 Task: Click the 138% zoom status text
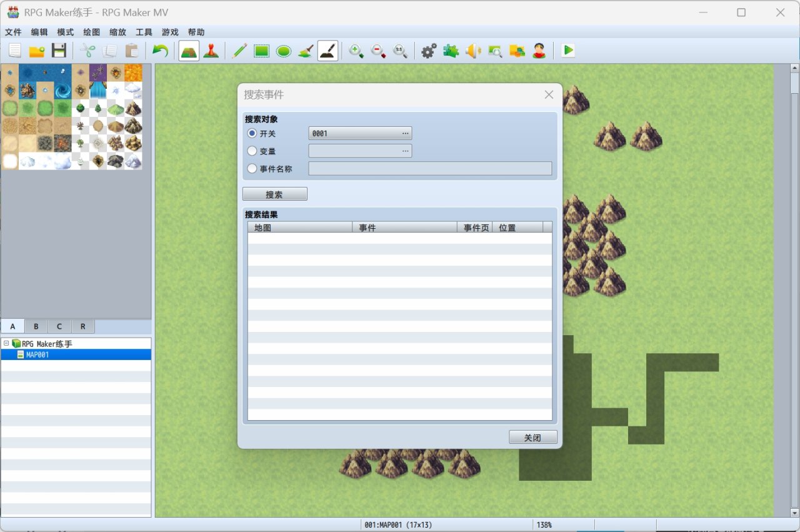point(544,525)
